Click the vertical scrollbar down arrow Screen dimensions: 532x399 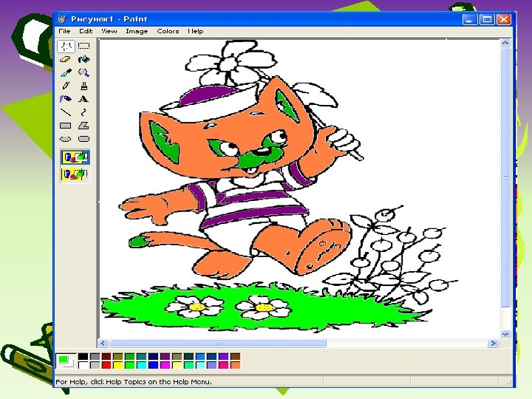505,334
